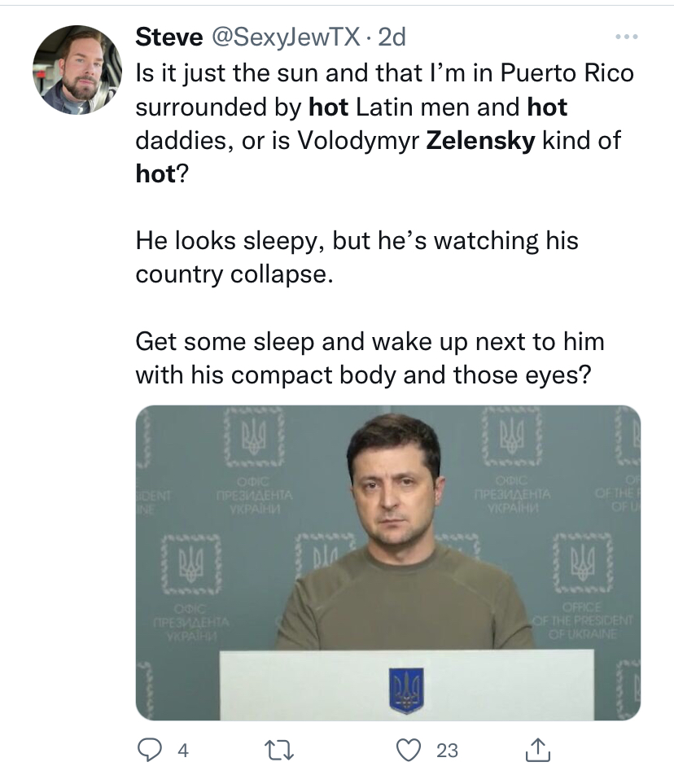The height and width of the screenshot is (784, 674).
Task: Open the attached photo in the tweet
Action: coord(387,562)
